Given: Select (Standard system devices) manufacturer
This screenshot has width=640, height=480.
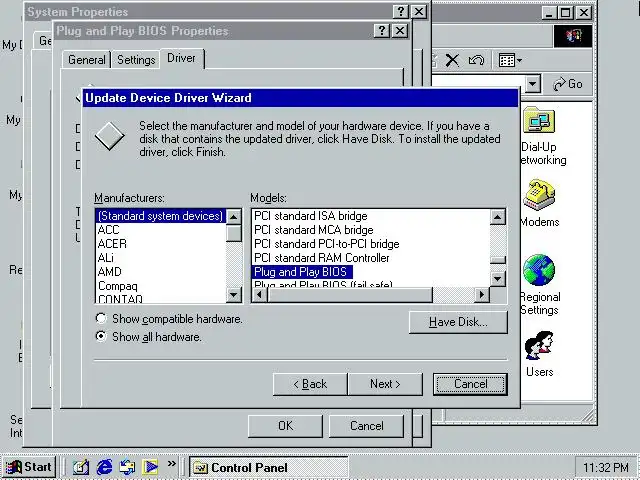Looking at the screenshot, I should click(160, 216).
